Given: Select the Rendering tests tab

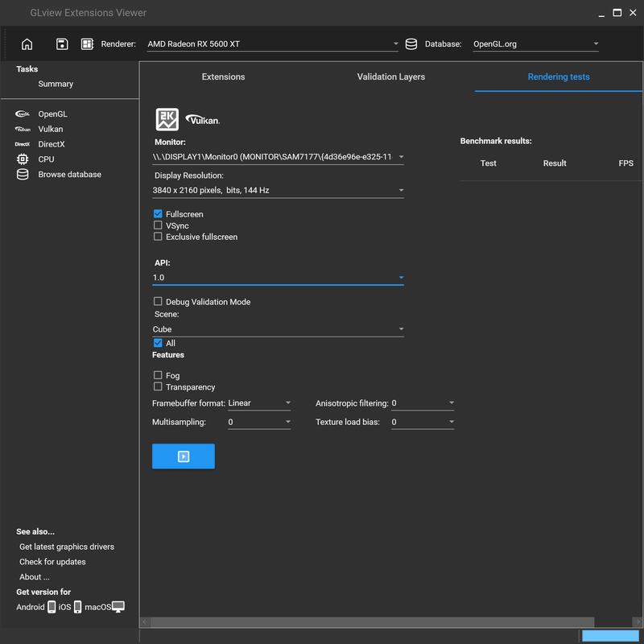Looking at the screenshot, I should pyautogui.click(x=559, y=76).
